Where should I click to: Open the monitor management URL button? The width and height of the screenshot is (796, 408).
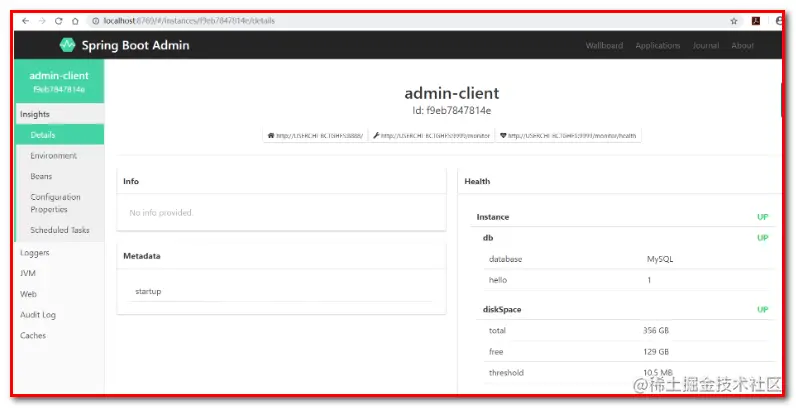[x=432, y=135]
